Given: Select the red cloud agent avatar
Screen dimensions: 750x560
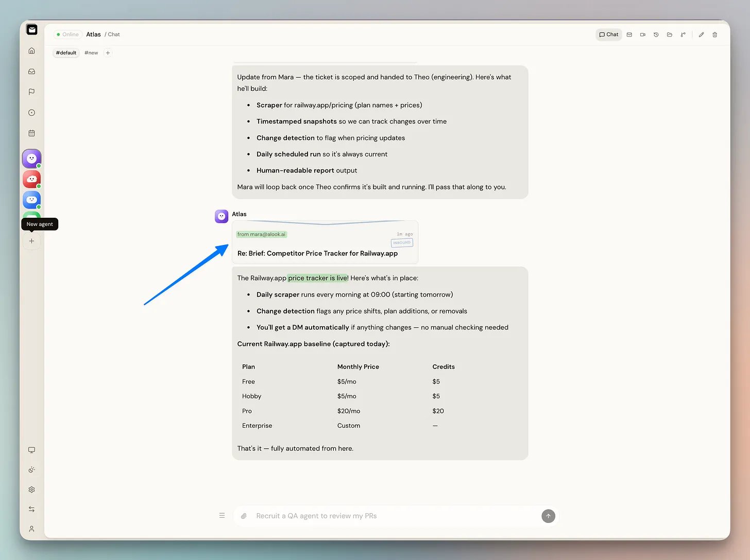Looking at the screenshot, I should 31,179.
